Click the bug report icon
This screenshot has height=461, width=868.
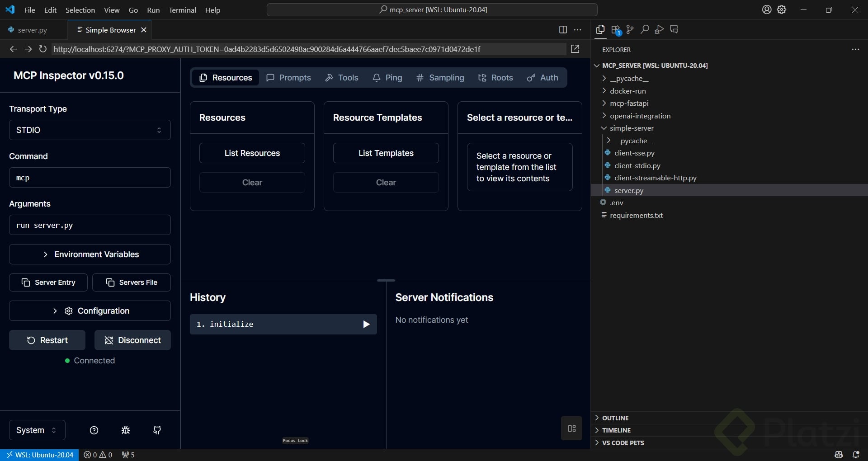[x=126, y=430]
